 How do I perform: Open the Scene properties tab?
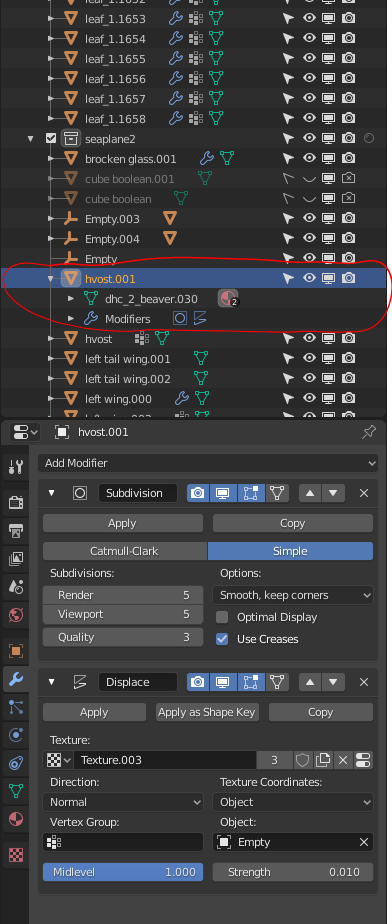pos(15,587)
